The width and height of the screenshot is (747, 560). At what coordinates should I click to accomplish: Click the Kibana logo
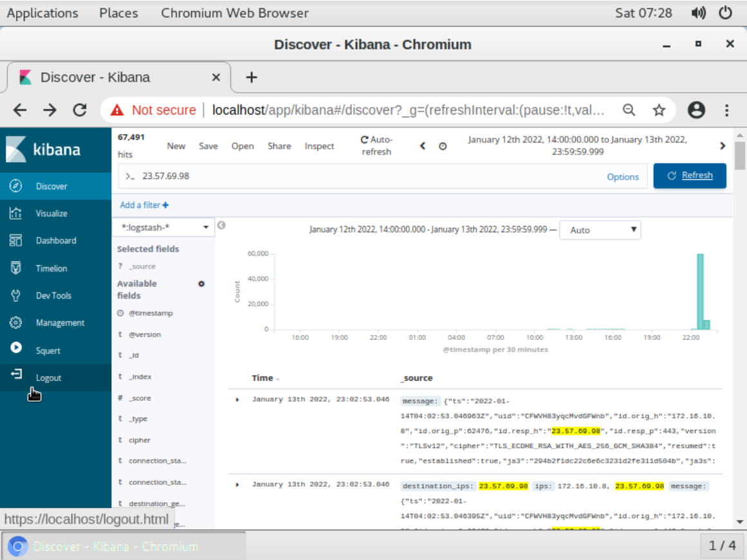(43, 149)
